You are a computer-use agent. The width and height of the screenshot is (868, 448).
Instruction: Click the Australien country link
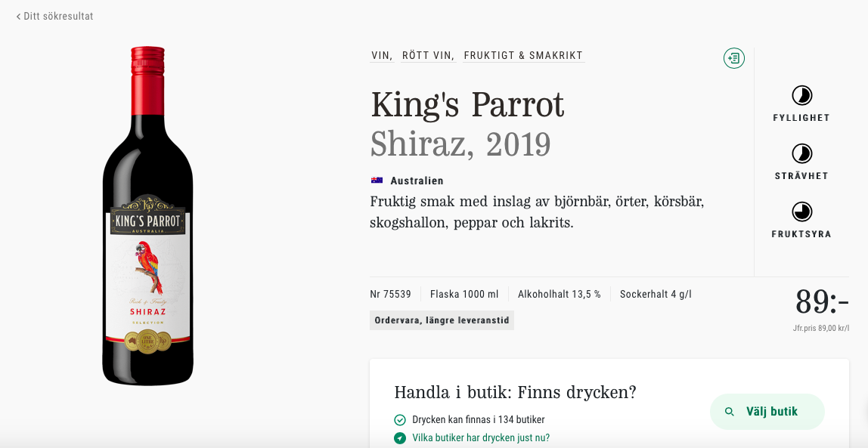417,181
